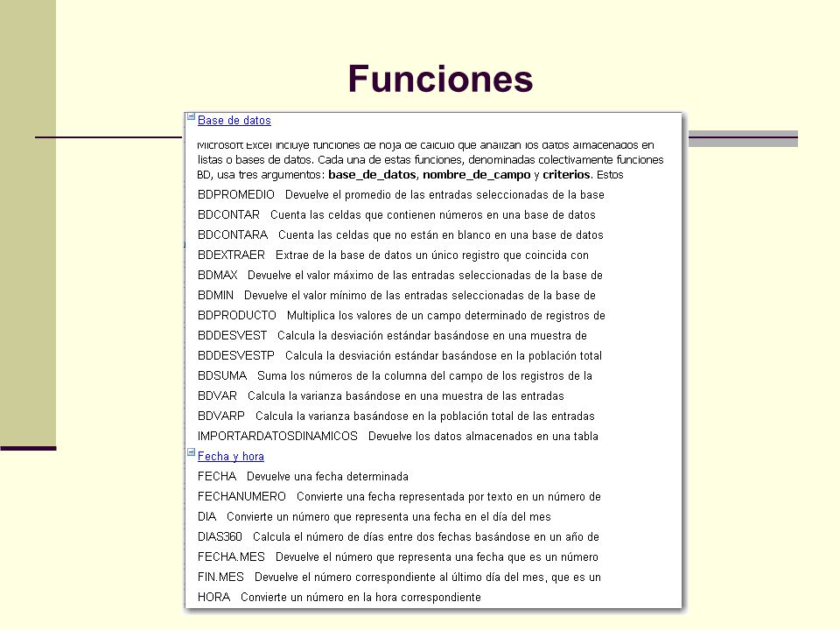
Task: Select the BDDESVESTP function entry
Action: tap(400, 356)
